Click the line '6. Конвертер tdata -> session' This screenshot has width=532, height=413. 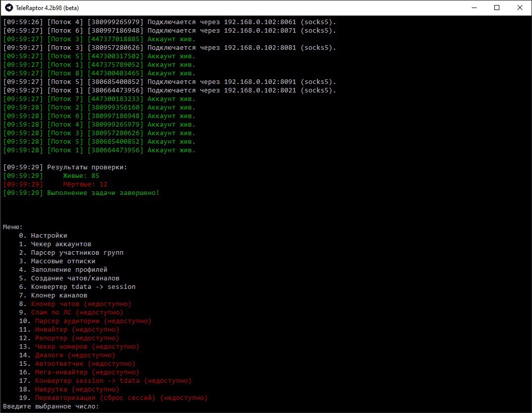point(77,287)
